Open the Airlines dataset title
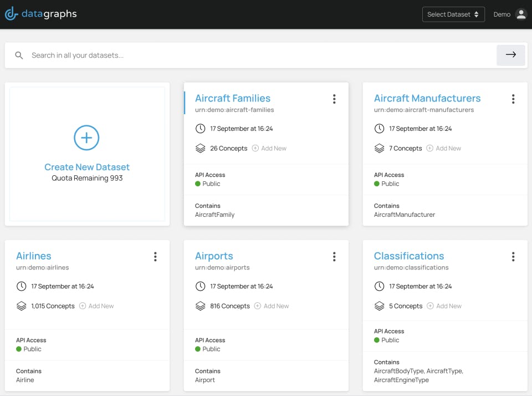The width and height of the screenshot is (532, 396). pos(34,256)
